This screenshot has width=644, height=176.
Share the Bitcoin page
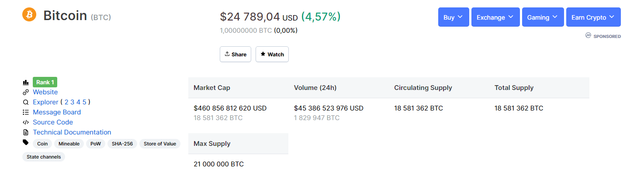click(235, 54)
